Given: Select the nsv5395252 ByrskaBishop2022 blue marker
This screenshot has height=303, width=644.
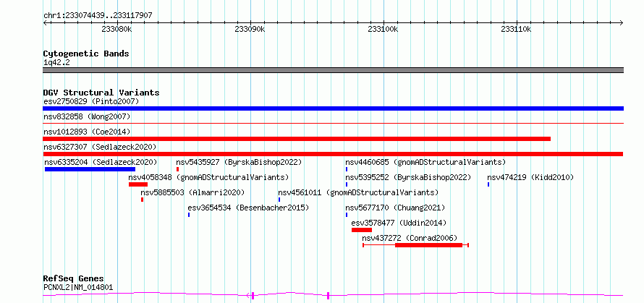Looking at the screenshot, I should tap(347, 184).
